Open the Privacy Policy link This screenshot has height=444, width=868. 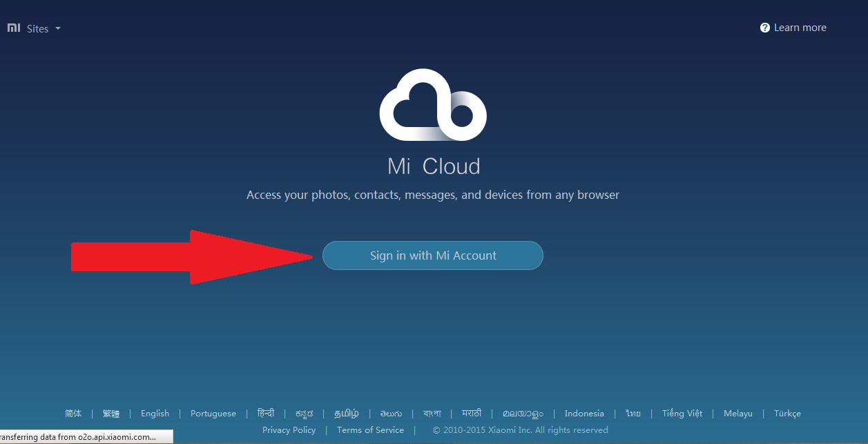[x=289, y=429]
